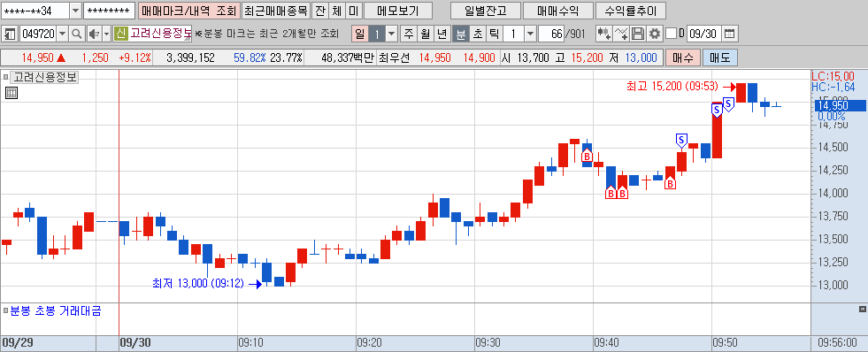Image resolution: width=868 pixels, height=352 pixels.
Task: Click the speaker sound alert icon
Action: coord(94,34)
